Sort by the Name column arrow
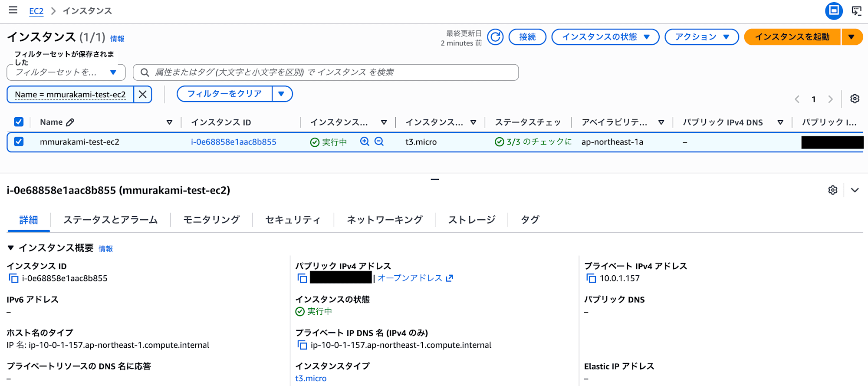Image resolution: width=868 pixels, height=386 pixels. (x=170, y=122)
